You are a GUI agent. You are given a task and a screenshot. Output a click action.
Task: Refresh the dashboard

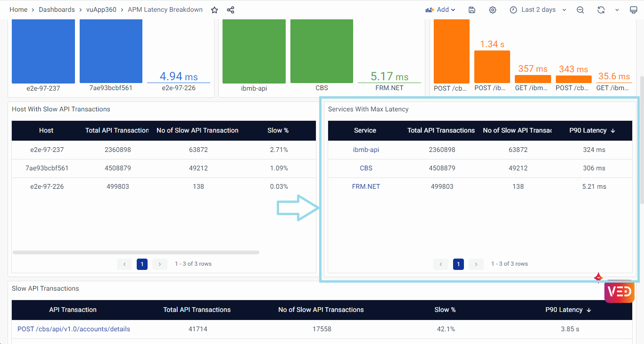(601, 10)
